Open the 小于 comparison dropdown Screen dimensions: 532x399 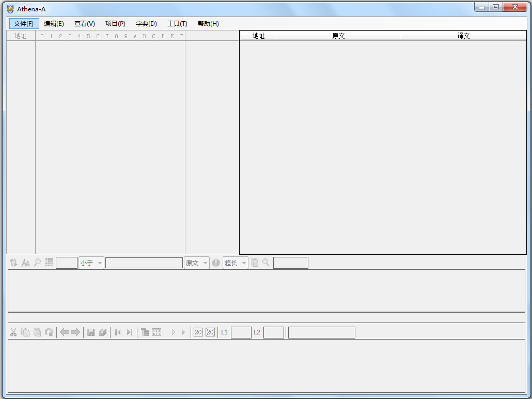pos(91,263)
